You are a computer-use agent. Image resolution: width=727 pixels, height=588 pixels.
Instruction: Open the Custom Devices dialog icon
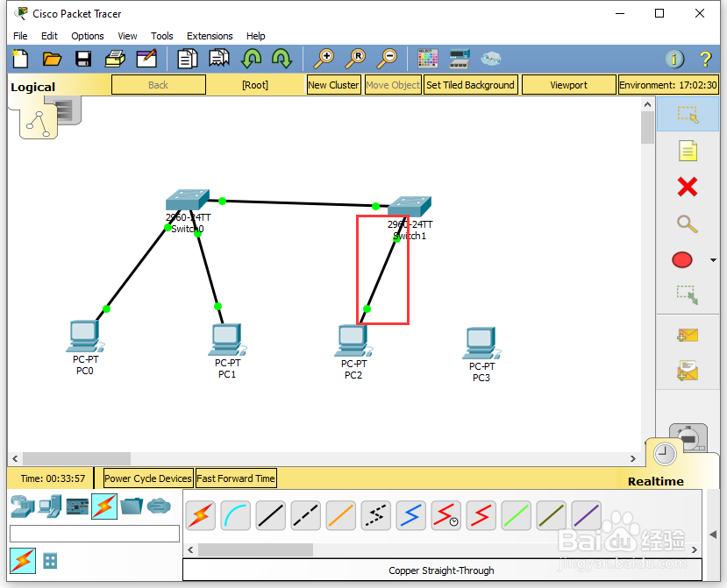point(460,59)
